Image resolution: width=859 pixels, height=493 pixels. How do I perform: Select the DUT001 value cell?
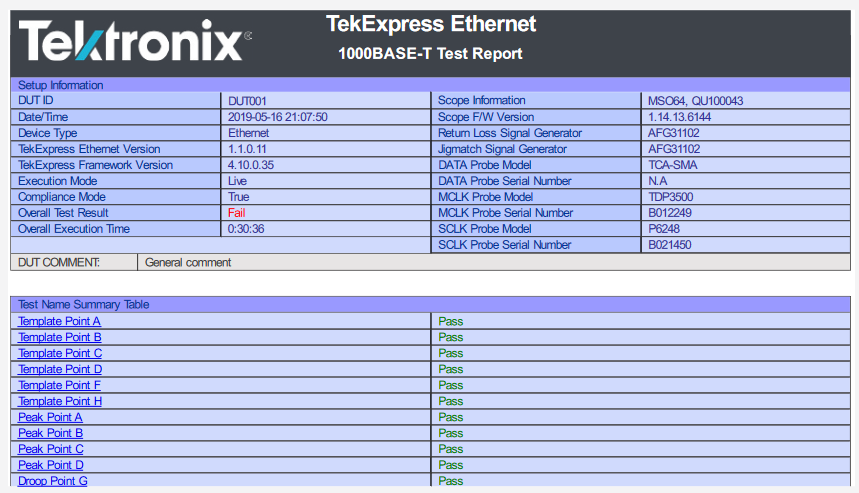tap(246, 101)
